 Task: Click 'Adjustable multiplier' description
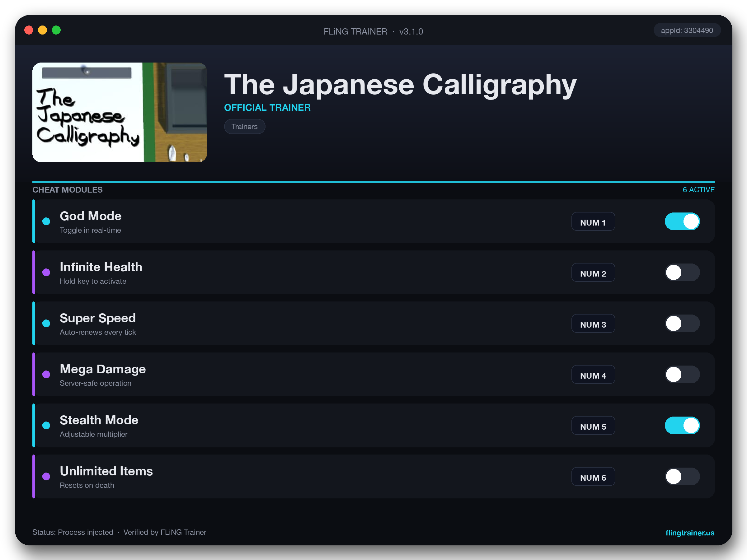coord(94,434)
